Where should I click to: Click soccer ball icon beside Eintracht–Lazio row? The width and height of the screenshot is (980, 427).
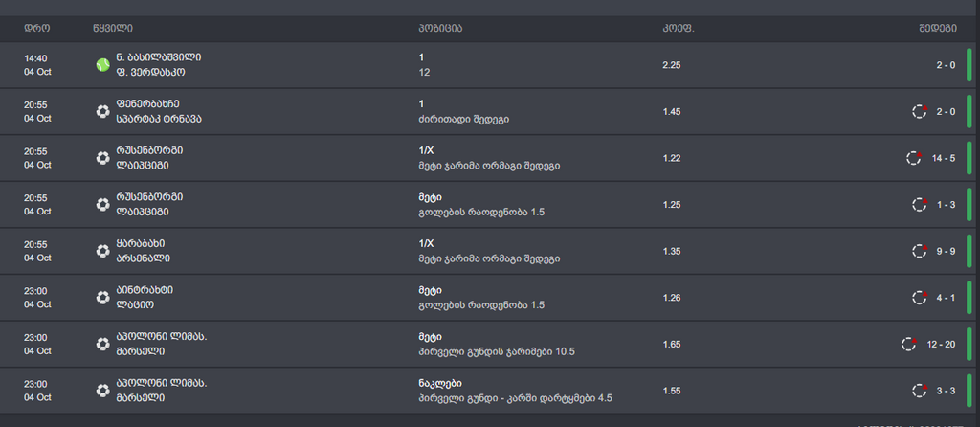(x=102, y=297)
